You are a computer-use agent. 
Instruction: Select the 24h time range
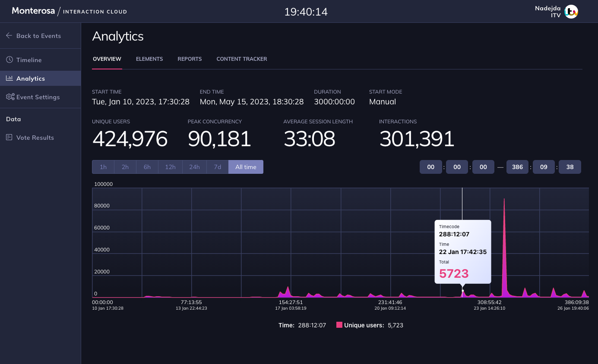(x=194, y=167)
